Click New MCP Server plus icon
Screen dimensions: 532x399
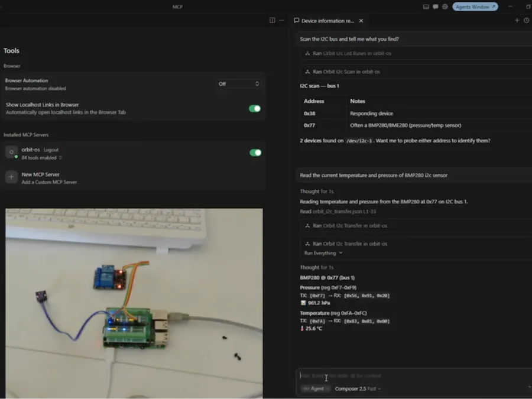click(x=11, y=177)
